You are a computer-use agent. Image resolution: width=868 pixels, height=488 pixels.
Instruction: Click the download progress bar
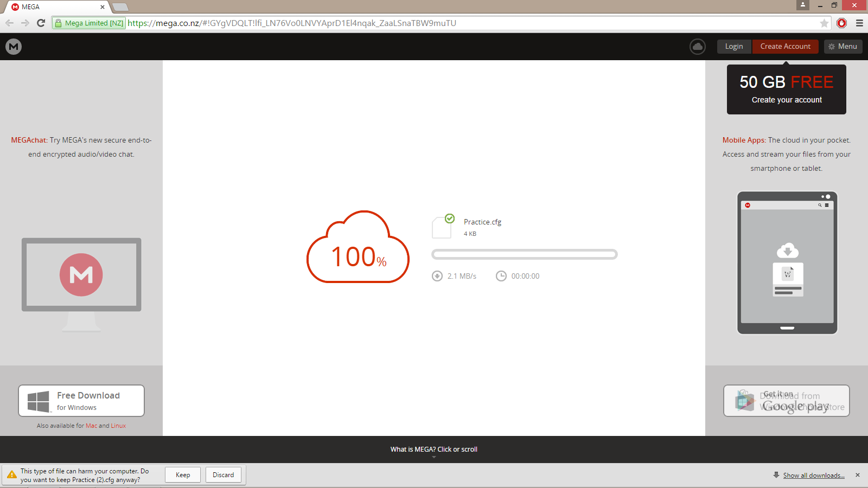(x=525, y=254)
